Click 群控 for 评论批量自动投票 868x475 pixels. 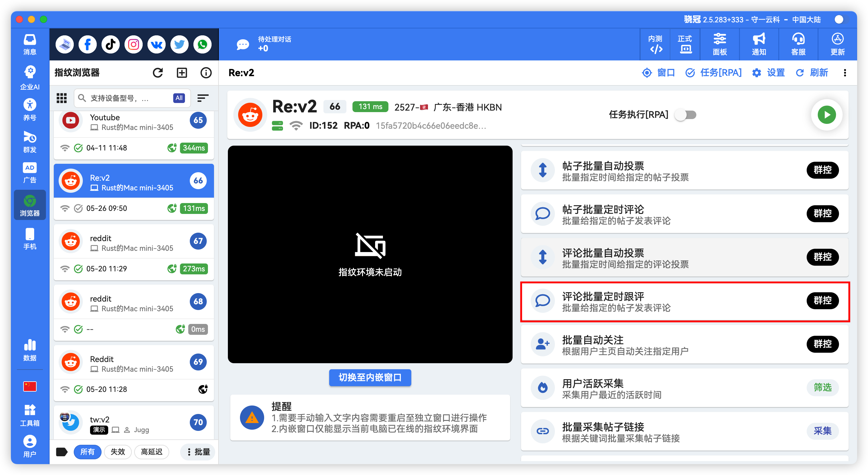(822, 257)
